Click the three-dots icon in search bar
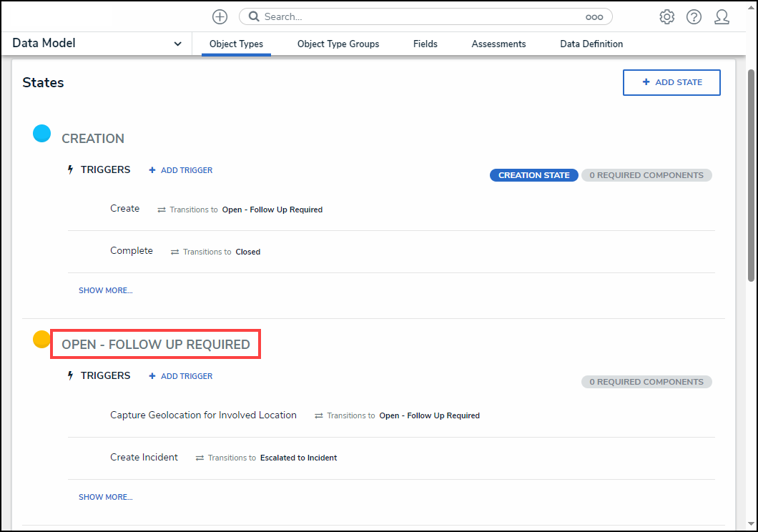This screenshot has height=532, width=758. [594, 16]
